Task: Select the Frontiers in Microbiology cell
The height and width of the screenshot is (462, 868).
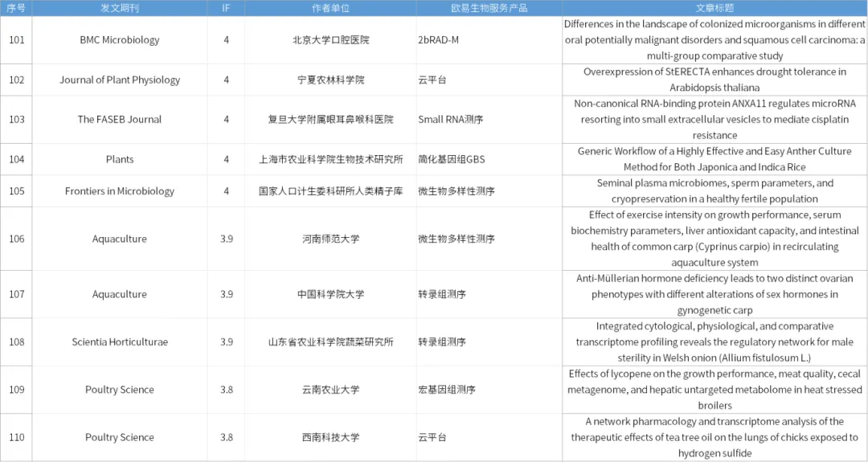Action: pos(120,191)
